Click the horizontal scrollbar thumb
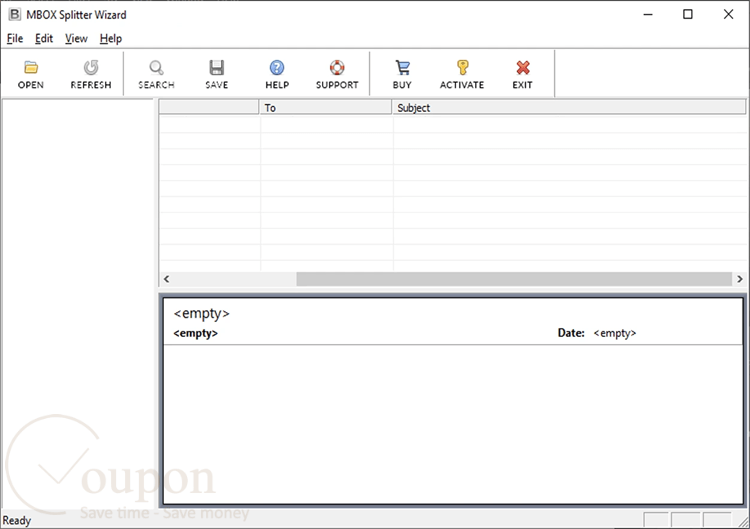The height and width of the screenshot is (529, 750). [x=514, y=279]
